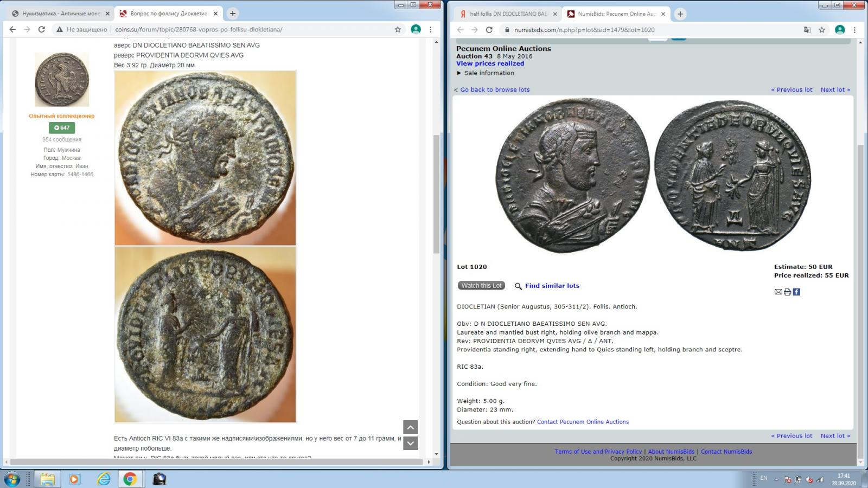Open profile avatar in left Chrome window

click(x=416, y=29)
